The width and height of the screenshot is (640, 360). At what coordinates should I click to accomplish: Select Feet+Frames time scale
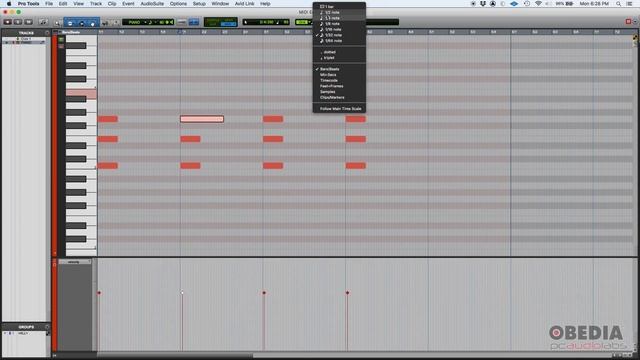pos(339,86)
